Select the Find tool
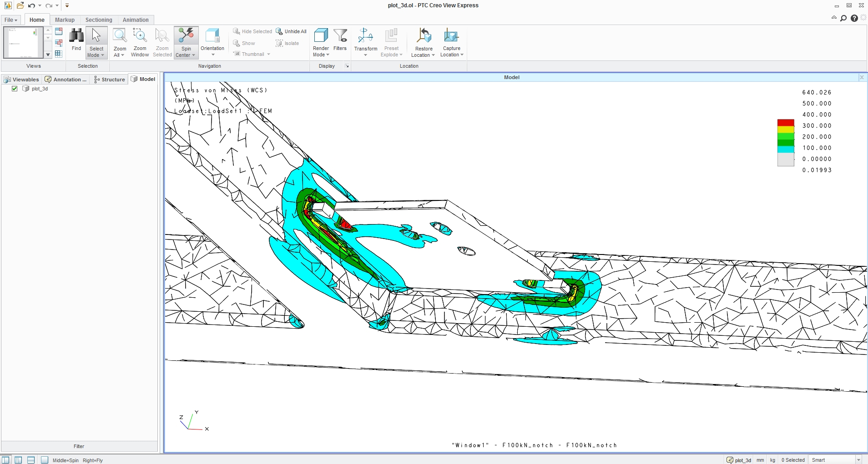This screenshot has width=868, height=464. coord(76,42)
